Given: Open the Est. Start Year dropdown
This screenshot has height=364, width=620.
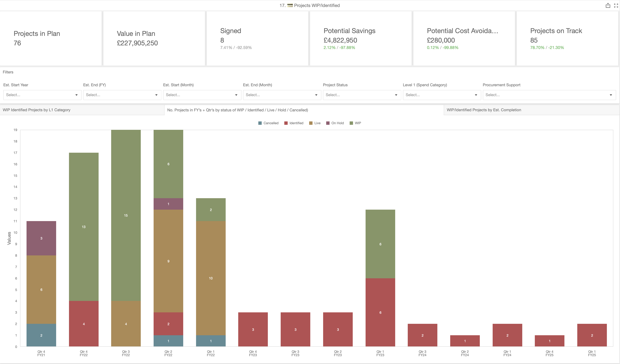Looking at the screenshot, I should [42, 95].
